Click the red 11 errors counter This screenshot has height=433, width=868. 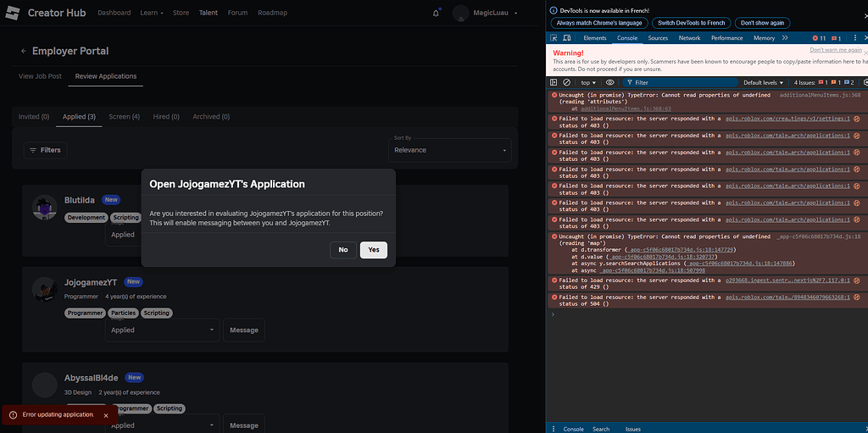click(x=820, y=38)
